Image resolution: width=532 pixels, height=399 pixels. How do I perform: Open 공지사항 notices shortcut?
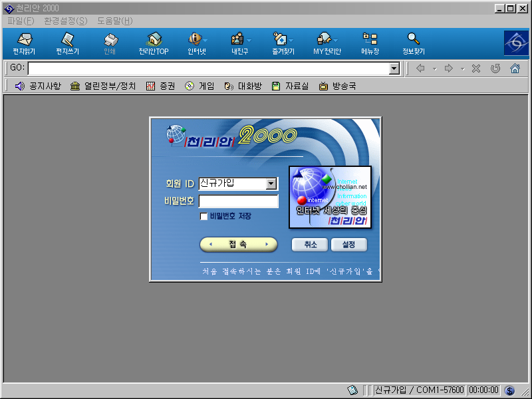[x=38, y=86]
